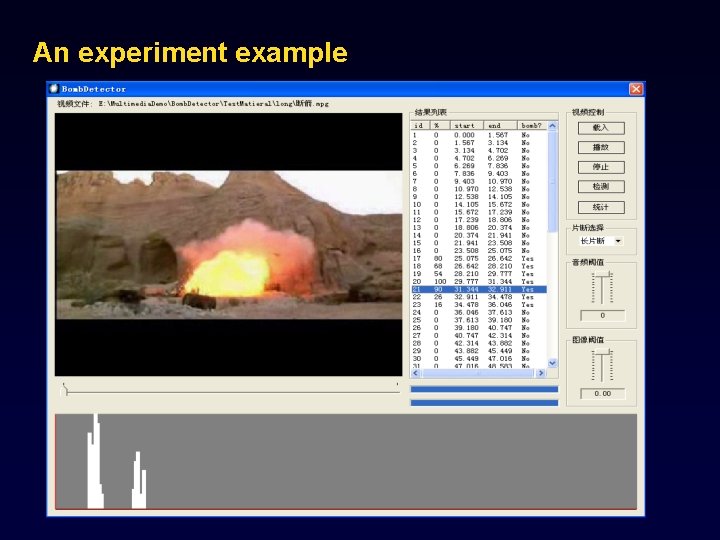The width and height of the screenshot is (720, 540).
Task: Click the 停止 (Stop) button
Action: pyautogui.click(x=601, y=167)
